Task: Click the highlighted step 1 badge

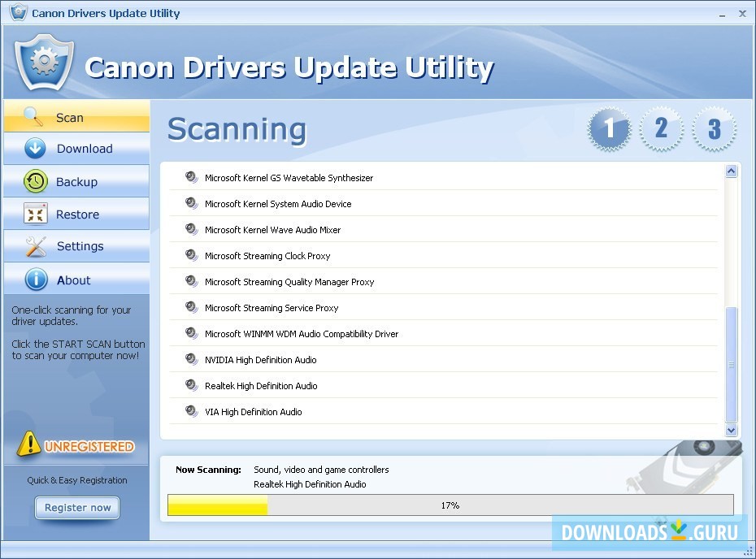Action: tap(609, 128)
